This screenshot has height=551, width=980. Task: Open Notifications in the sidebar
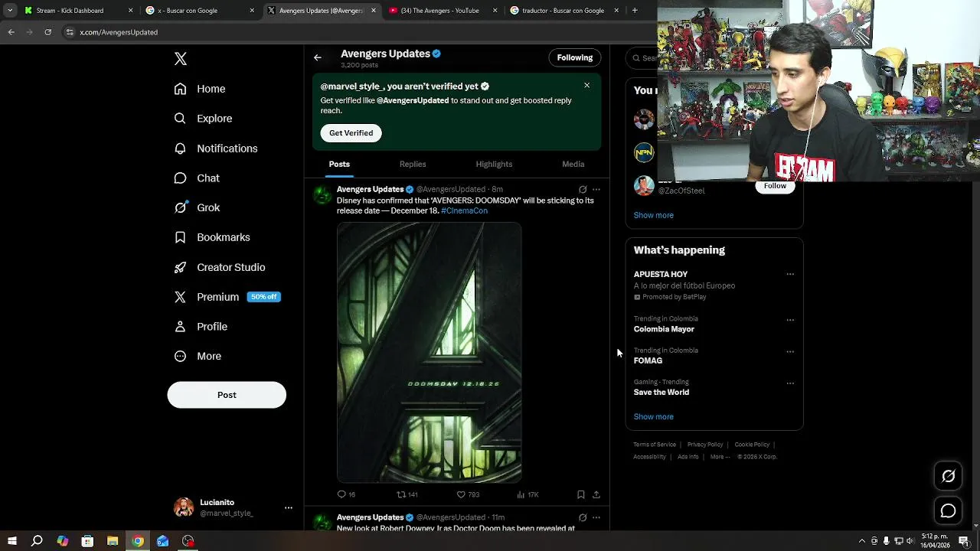coord(216,148)
